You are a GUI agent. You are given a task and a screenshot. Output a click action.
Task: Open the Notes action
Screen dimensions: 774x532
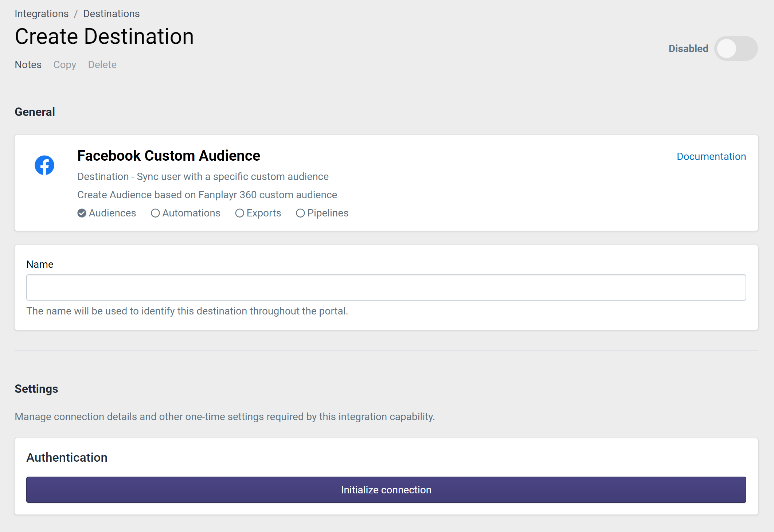click(x=28, y=65)
